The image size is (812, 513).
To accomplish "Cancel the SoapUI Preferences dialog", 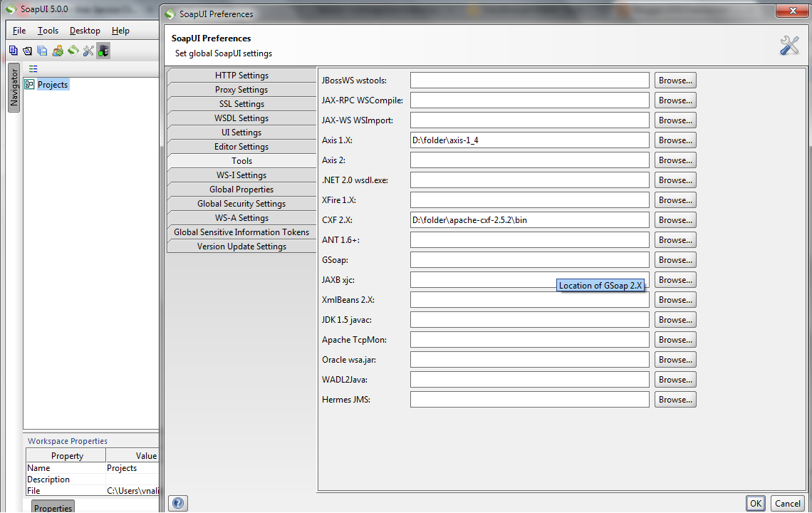I will 787,503.
